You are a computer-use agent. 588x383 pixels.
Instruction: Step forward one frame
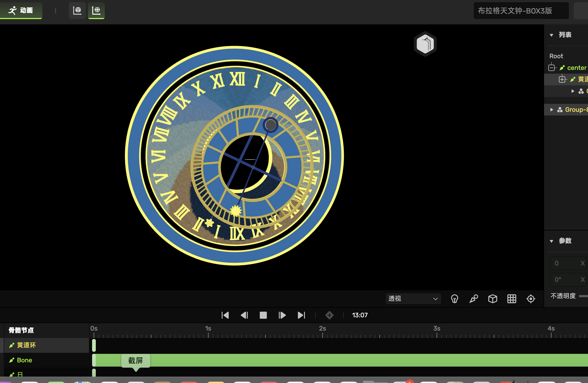pos(282,315)
